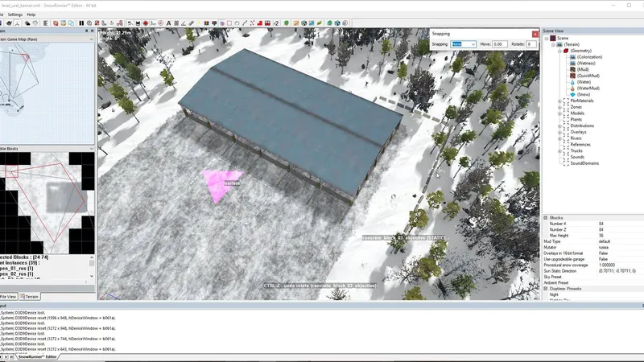Click the text tool letter A icon
644x362 pixels.
[168, 23]
